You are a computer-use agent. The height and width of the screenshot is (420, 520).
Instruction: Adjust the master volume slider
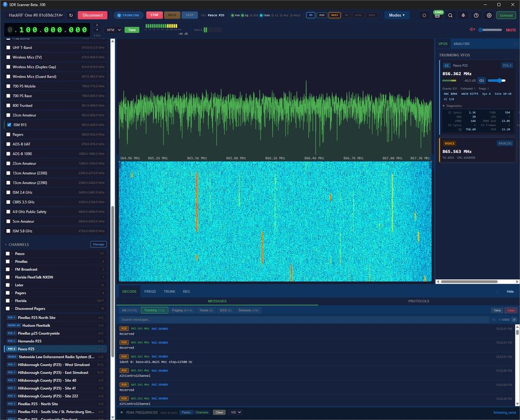[490, 30]
